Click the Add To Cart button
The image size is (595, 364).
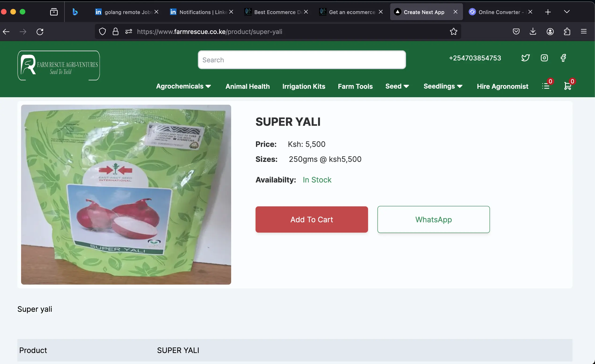coord(312,219)
